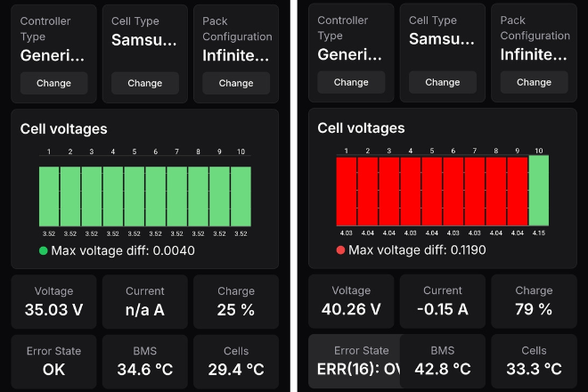This screenshot has height=392, width=588.
Task: Click Change under Controller Type, left panel
Action: pos(53,83)
